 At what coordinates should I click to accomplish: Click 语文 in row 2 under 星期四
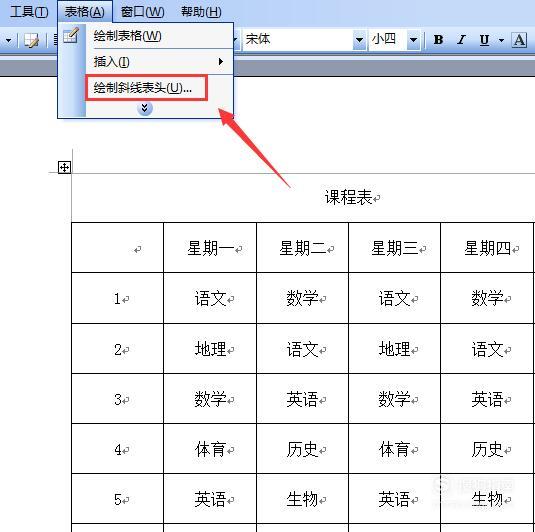pos(487,349)
